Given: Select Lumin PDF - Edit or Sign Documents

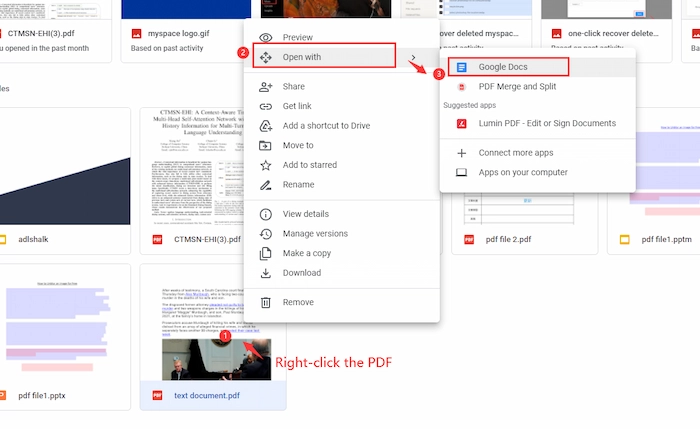Looking at the screenshot, I should tap(538, 123).
